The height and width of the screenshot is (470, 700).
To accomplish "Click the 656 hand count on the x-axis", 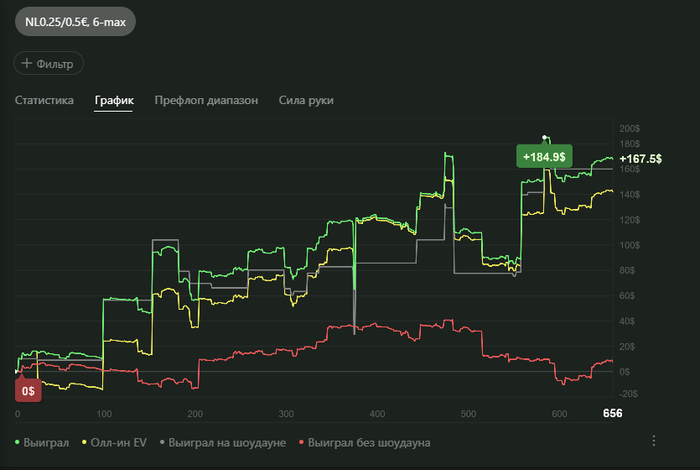I will [x=609, y=414].
